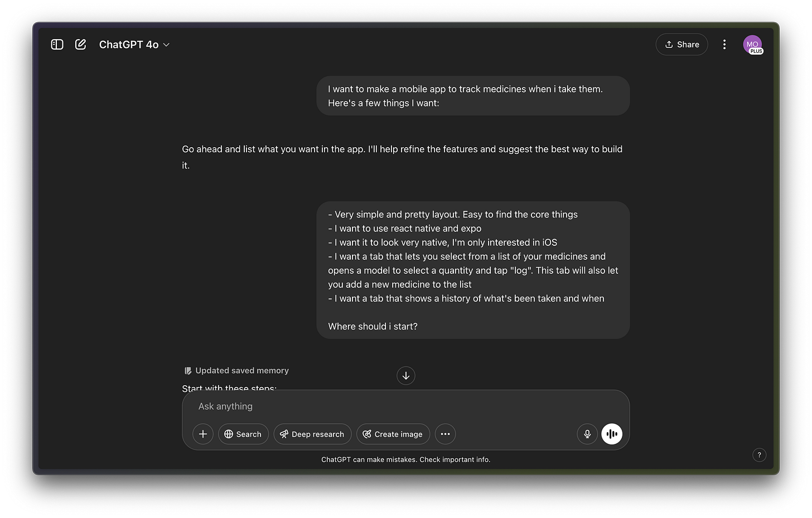This screenshot has height=518, width=812.
Task: Open the MO Plus profile avatar
Action: point(752,45)
